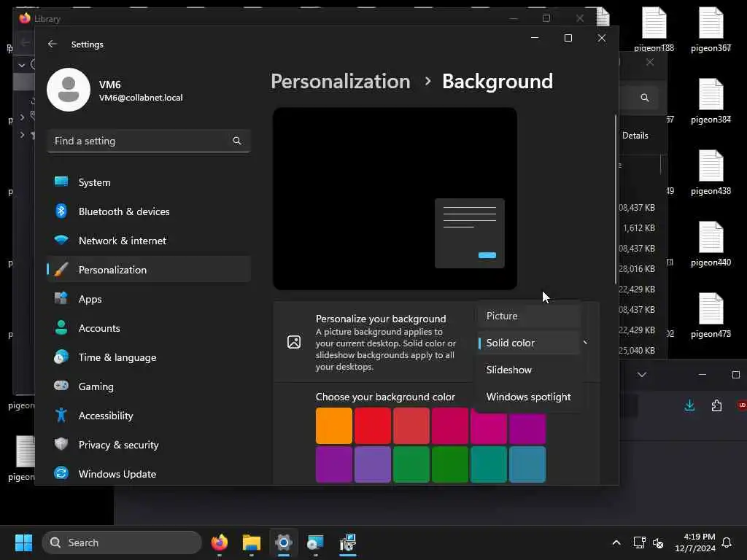Click the 28,016 KB file size entry
The height and width of the screenshot is (560, 747).
coord(637,269)
